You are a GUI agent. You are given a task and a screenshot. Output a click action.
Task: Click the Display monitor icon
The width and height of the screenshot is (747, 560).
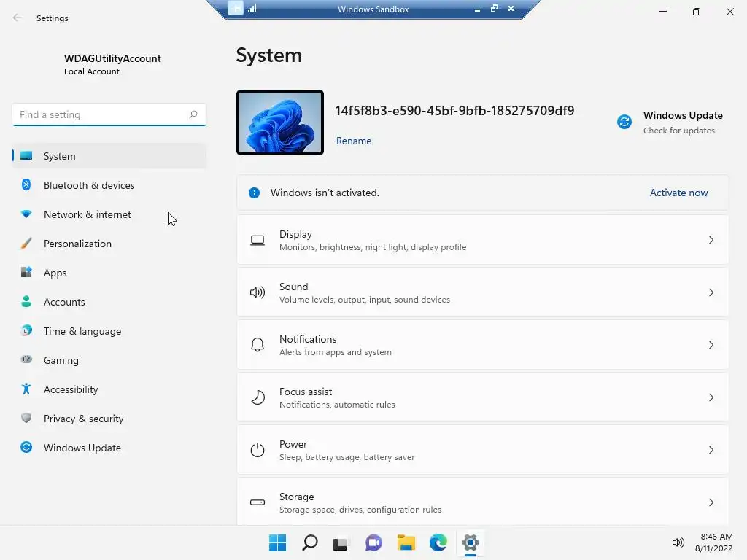[x=258, y=240]
